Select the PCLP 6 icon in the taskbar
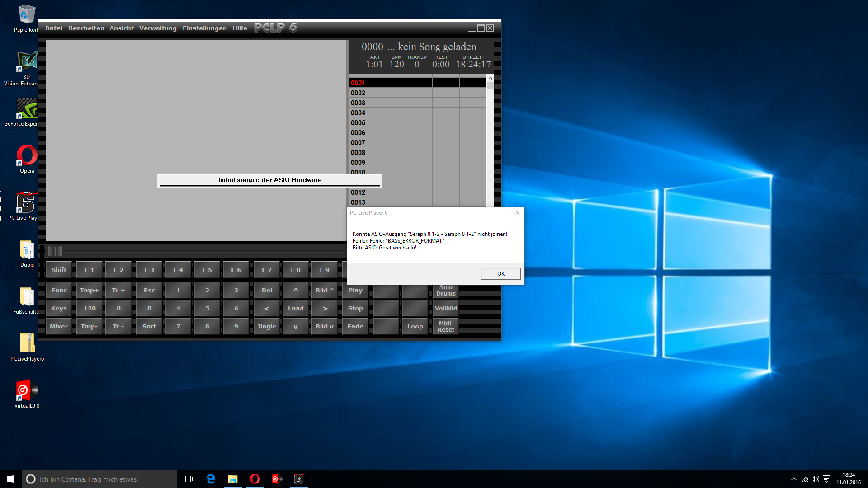 (x=299, y=479)
